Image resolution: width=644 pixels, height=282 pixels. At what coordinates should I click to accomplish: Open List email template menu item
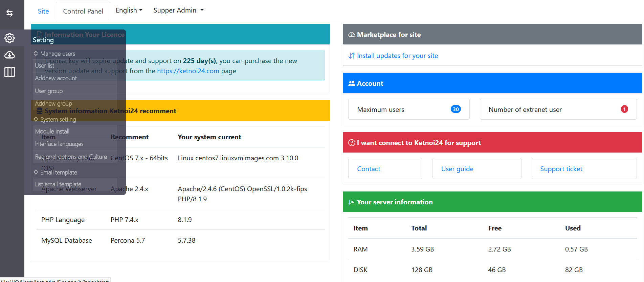75,184
